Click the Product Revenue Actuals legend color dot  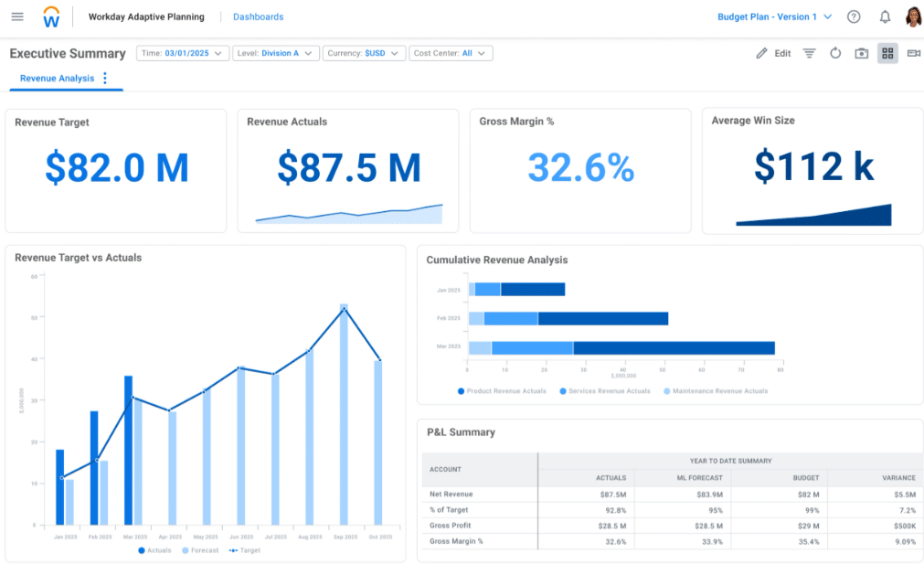pyautogui.click(x=461, y=391)
